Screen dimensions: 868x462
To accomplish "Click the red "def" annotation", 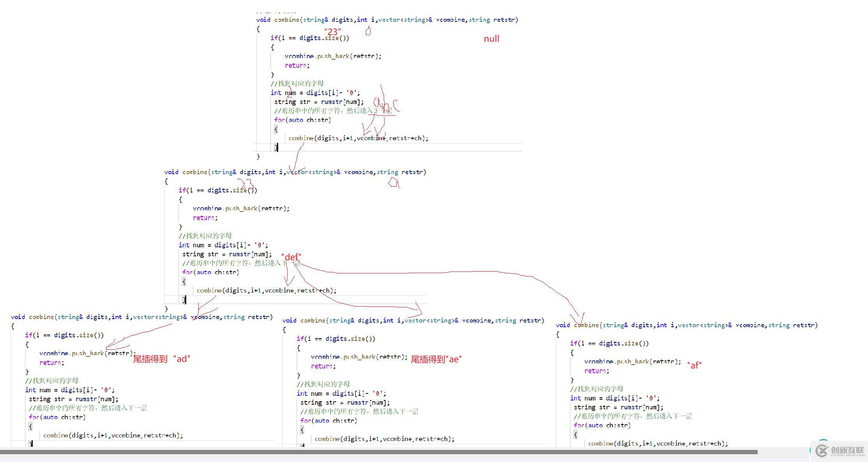I will coord(291,257).
